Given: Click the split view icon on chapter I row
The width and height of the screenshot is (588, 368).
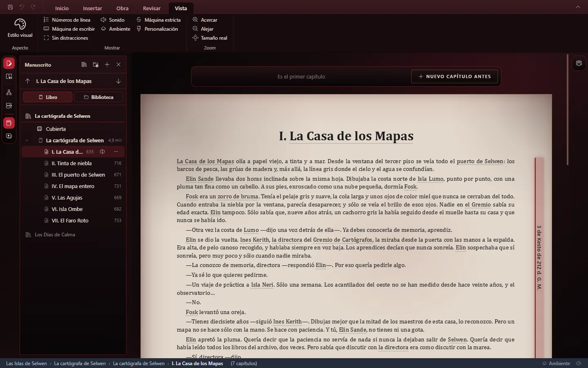Looking at the screenshot, I should click(102, 152).
